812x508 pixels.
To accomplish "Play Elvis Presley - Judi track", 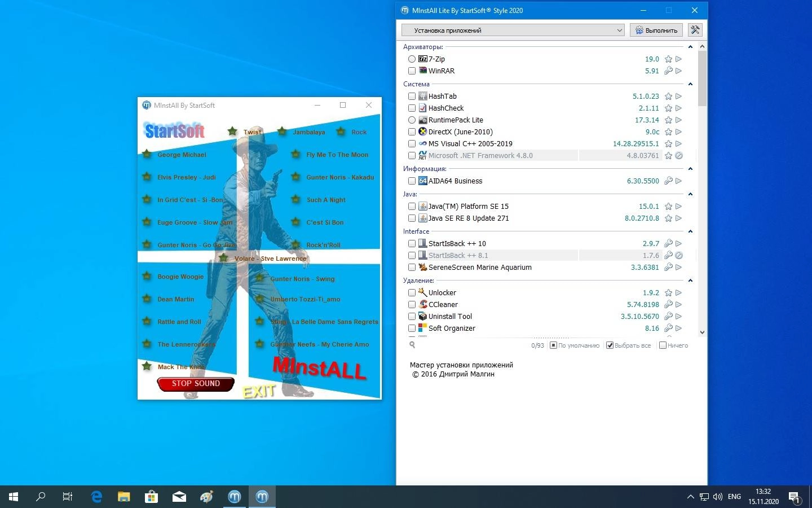I will pos(187,177).
